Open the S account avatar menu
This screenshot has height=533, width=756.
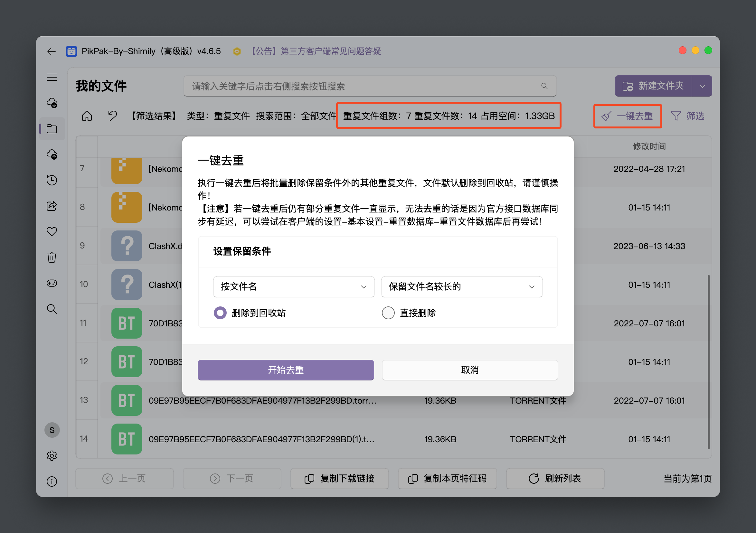pos(52,430)
